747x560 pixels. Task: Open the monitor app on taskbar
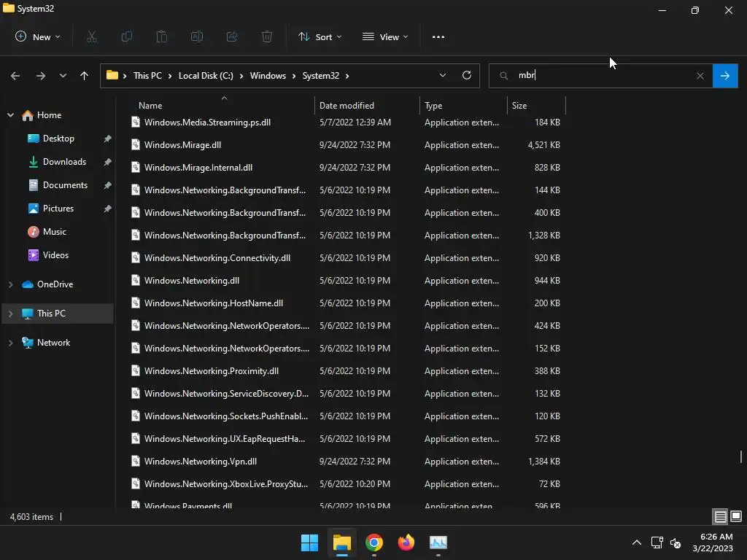438,542
